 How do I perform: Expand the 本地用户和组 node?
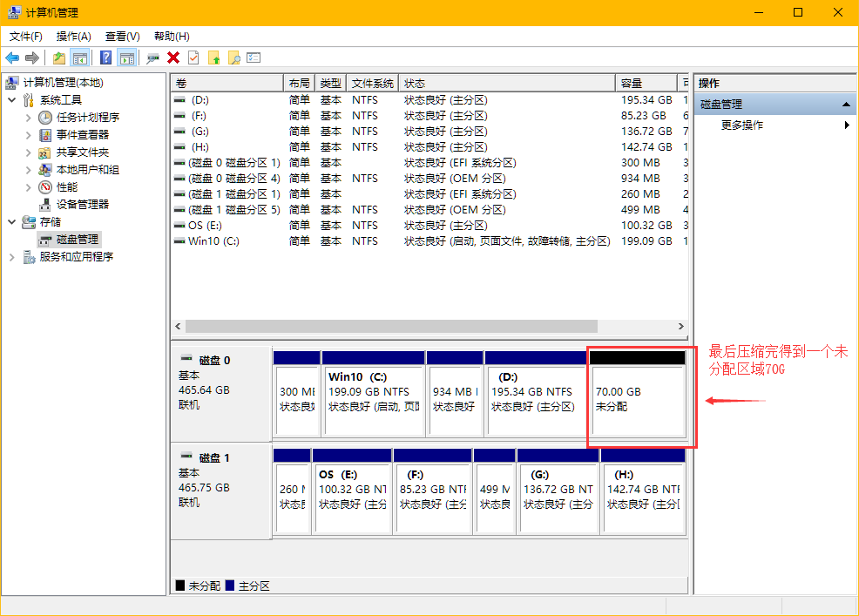point(29,170)
